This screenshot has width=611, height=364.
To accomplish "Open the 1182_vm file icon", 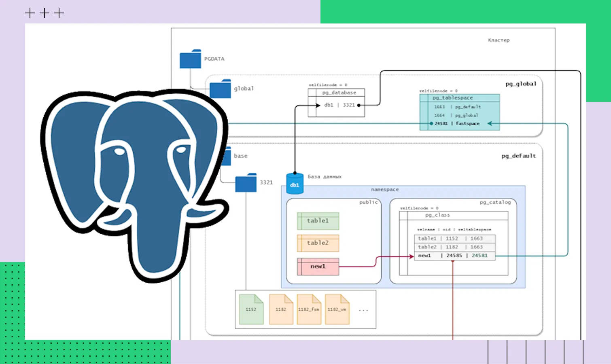I will click(337, 309).
